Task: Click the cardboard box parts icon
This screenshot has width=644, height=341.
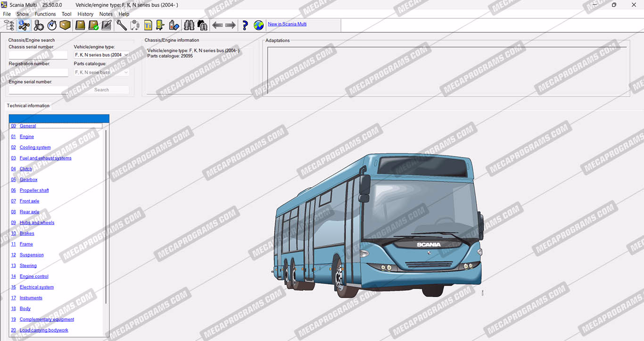Action: [x=65, y=25]
